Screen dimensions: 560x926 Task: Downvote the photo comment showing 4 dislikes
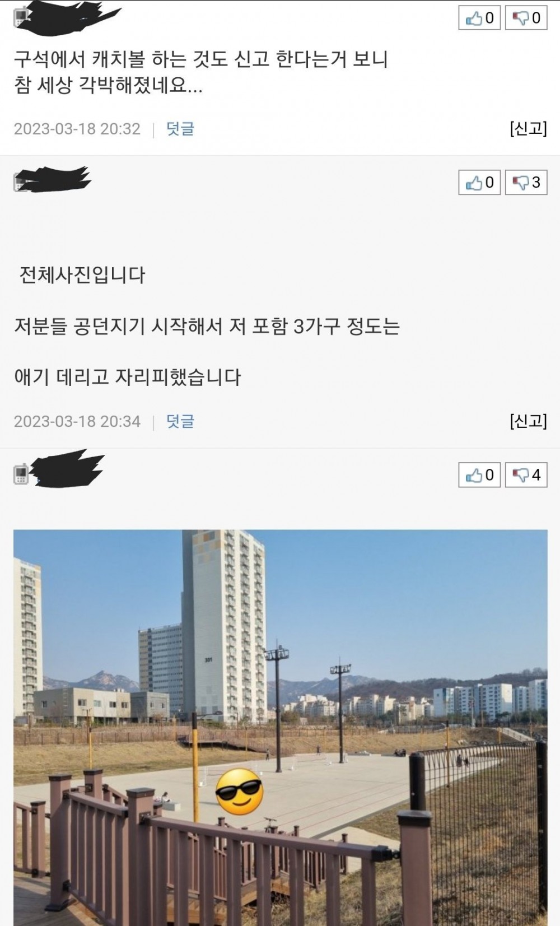pyautogui.click(x=526, y=474)
